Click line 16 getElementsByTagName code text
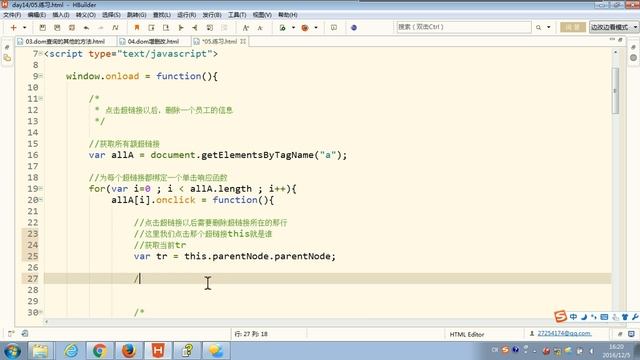This screenshot has height=360, width=640. pyautogui.click(x=257, y=155)
